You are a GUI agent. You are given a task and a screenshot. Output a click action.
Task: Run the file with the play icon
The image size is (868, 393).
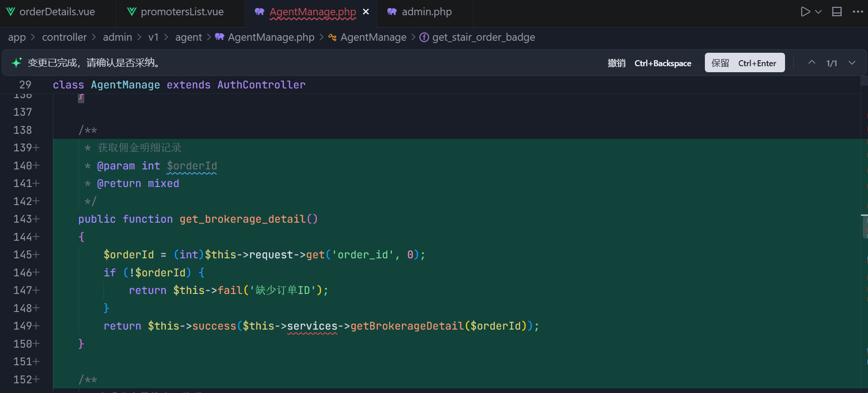[x=805, y=12]
